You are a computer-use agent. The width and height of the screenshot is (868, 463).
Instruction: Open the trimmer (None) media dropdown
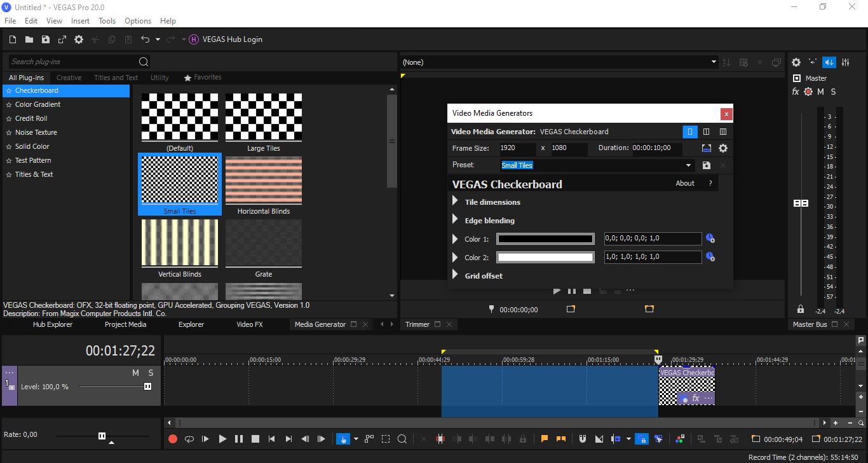pyautogui.click(x=714, y=62)
